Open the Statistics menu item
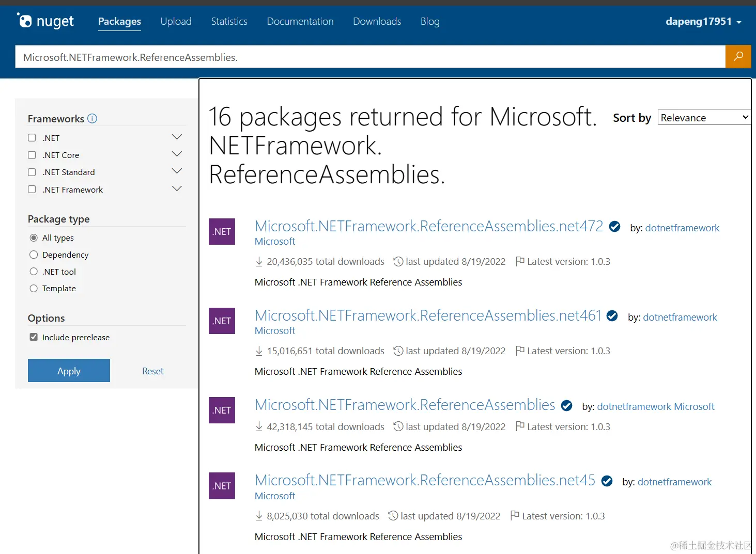 click(229, 21)
